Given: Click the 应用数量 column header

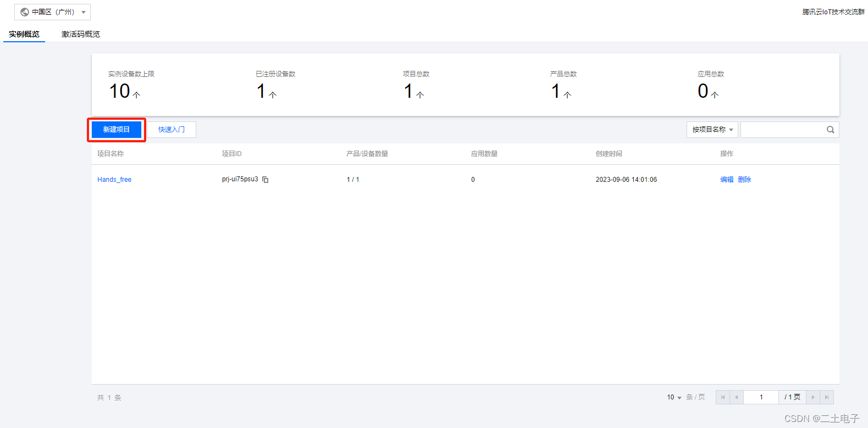Looking at the screenshot, I should (x=484, y=154).
